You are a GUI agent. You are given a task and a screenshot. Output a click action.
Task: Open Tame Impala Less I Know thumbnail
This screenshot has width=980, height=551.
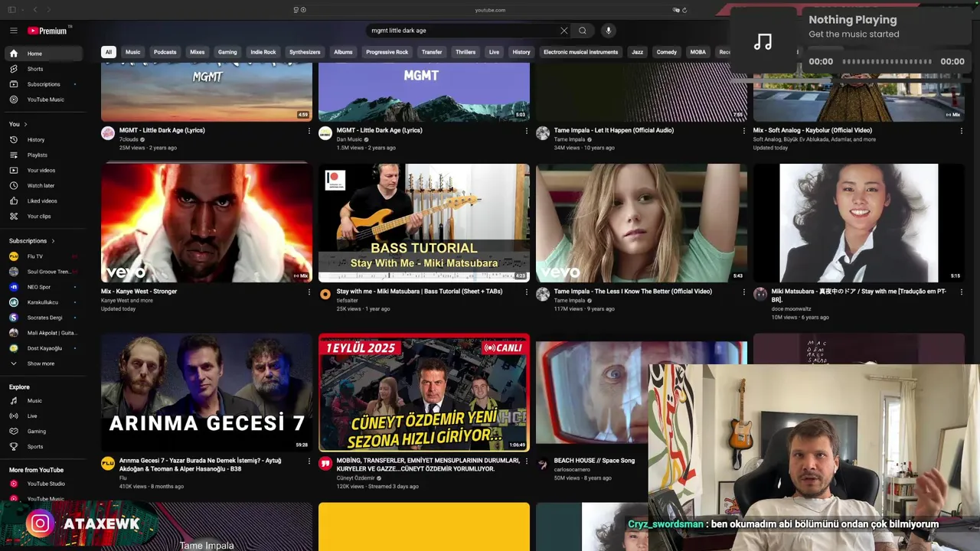pyautogui.click(x=642, y=223)
